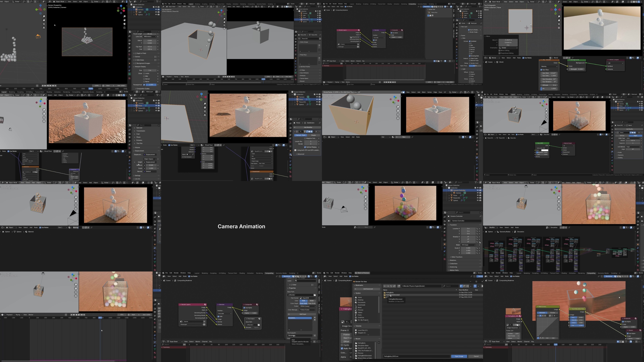This screenshot has width=644, height=362.
Task: Click the Open Image button
Action: click(x=459, y=356)
